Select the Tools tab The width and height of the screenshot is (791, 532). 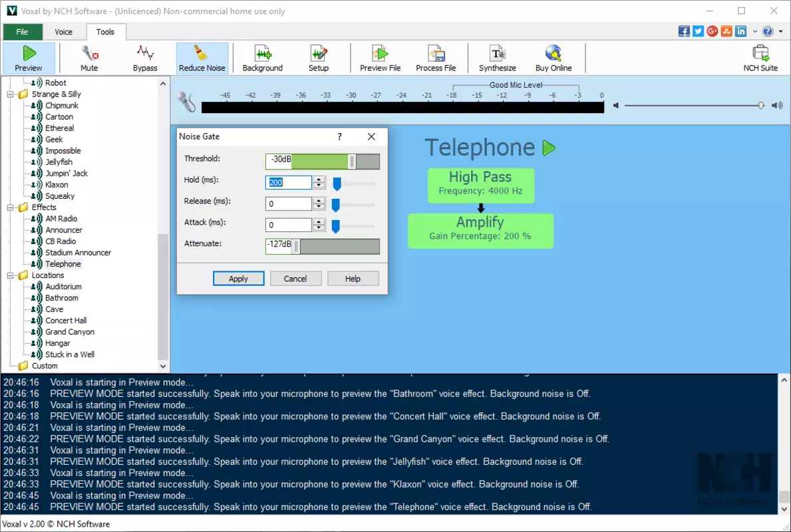(105, 32)
